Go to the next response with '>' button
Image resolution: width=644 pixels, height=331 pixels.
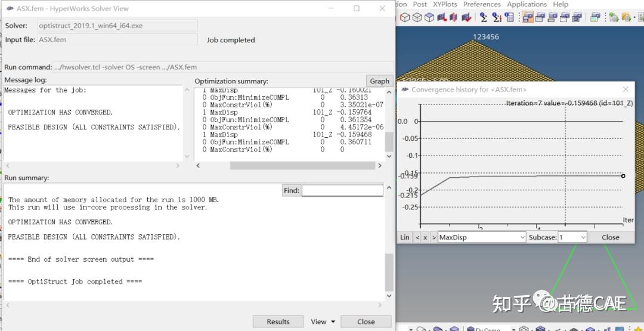click(434, 237)
